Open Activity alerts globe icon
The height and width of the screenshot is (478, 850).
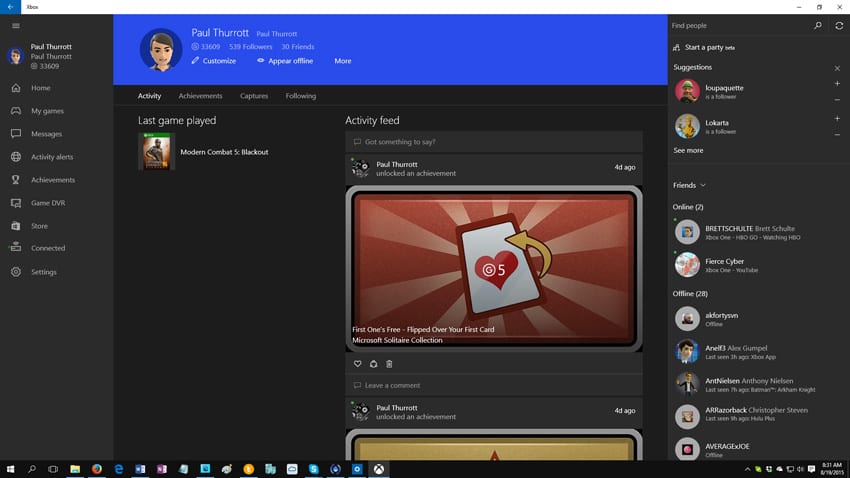coord(16,157)
